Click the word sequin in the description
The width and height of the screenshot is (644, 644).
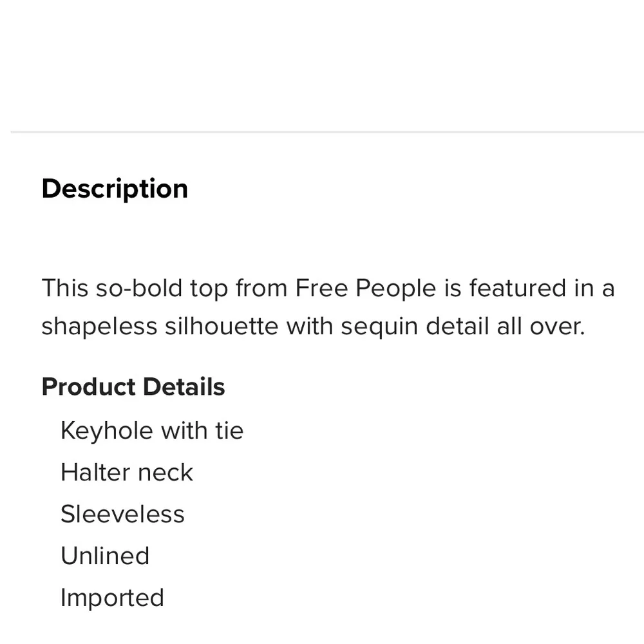point(379,327)
